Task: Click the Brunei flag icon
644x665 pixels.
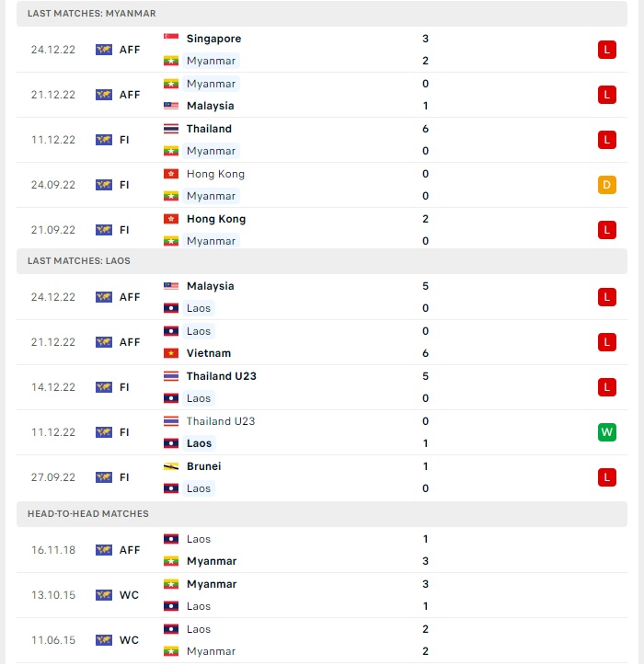Action: (171, 466)
